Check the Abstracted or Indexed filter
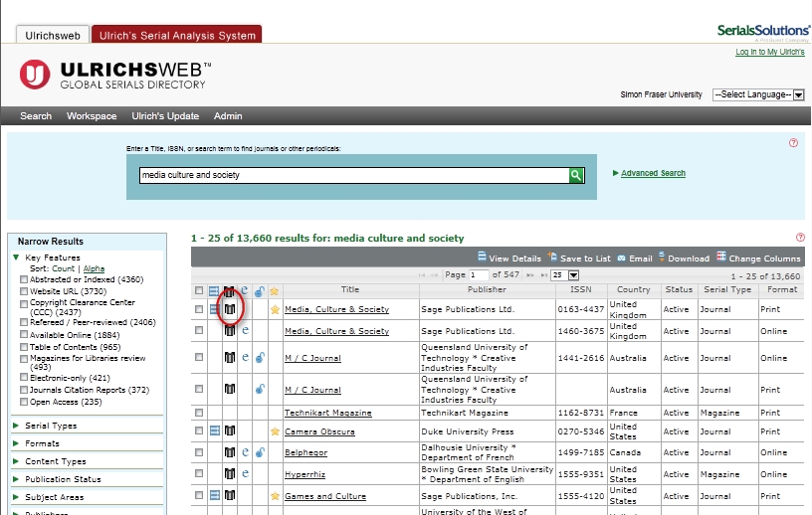Screen dimensions: 812x515 [24, 279]
